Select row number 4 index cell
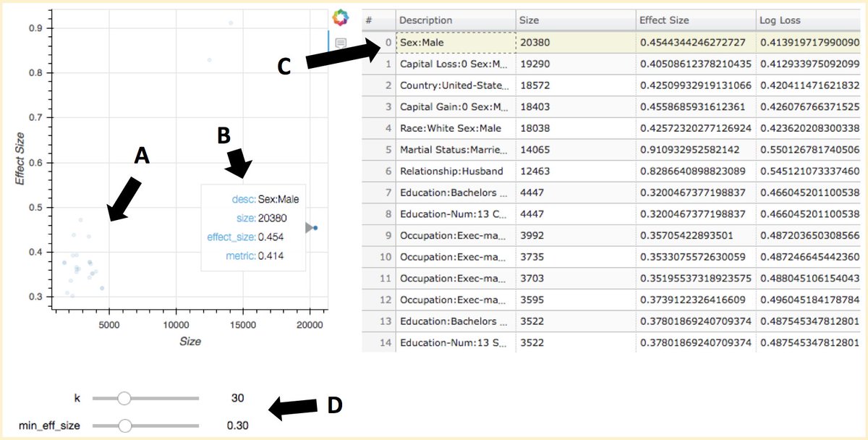 378,128
